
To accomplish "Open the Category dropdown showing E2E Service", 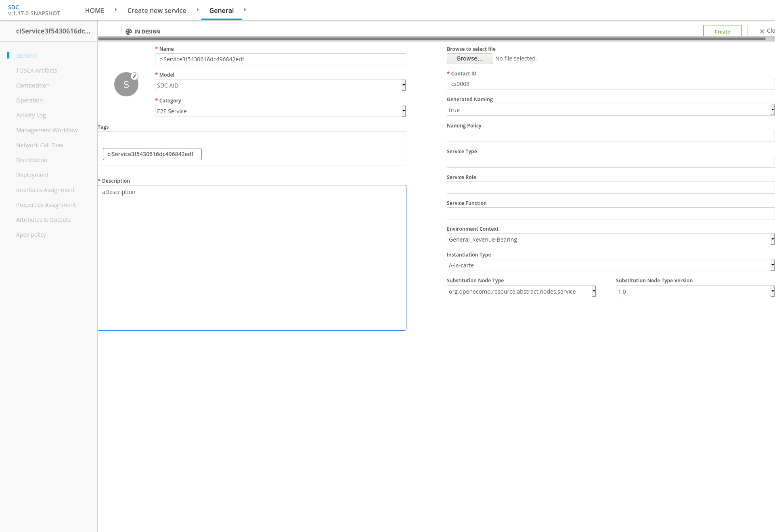I will (280, 111).
